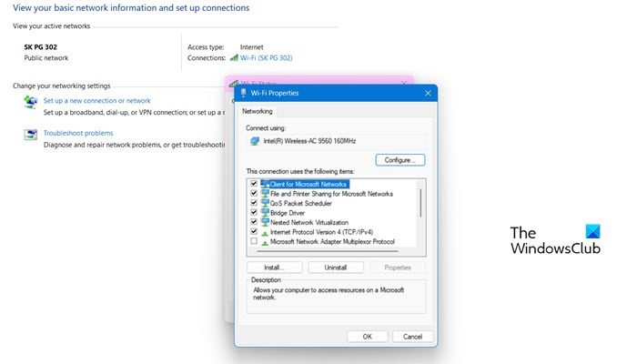Open the Configure... adapter settings
This screenshot has width=637, height=364.
coord(400,160)
